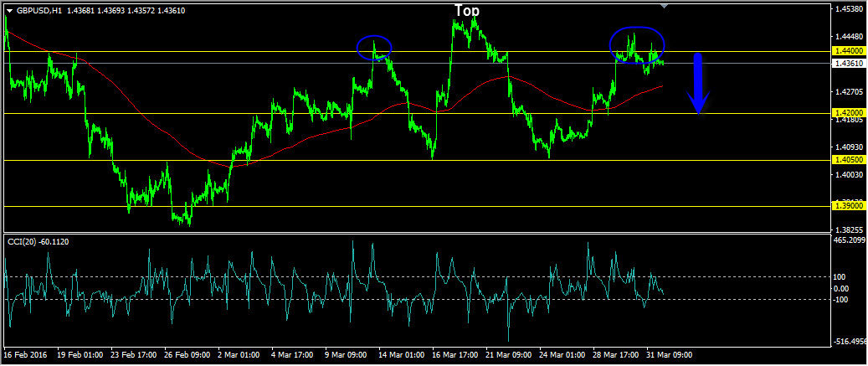Click the 26 Feb 09:00 time label

pyautogui.click(x=187, y=354)
